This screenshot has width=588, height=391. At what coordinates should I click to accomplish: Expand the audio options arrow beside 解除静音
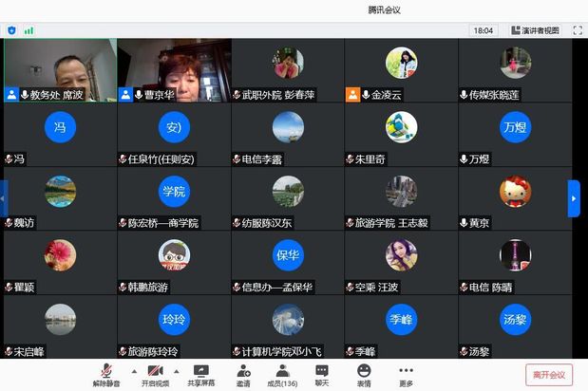coord(128,371)
